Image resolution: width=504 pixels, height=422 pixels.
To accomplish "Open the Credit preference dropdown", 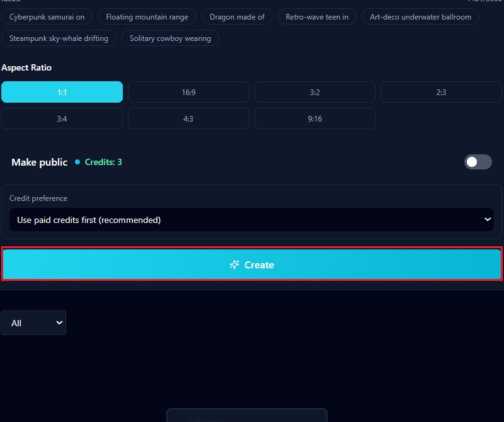I will (251, 220).
